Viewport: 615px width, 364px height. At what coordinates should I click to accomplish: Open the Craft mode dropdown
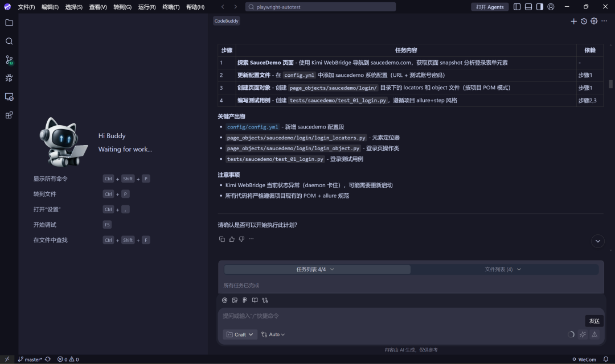[x=240, y=334]
